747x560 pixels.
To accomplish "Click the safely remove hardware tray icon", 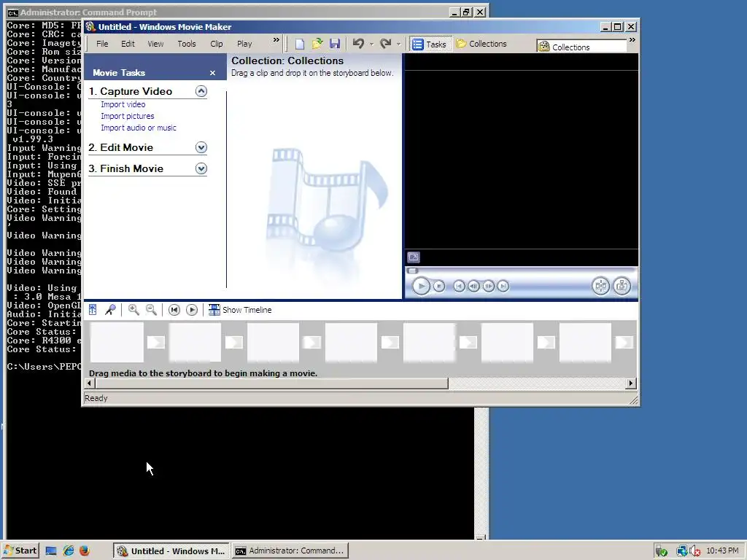I will [x=661, y=551].
